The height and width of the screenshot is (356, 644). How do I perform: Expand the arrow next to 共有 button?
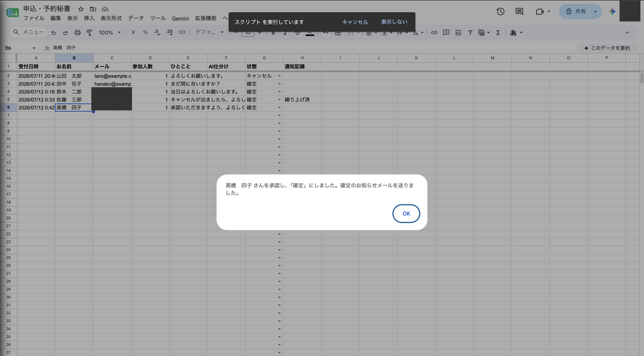[595, 11]
